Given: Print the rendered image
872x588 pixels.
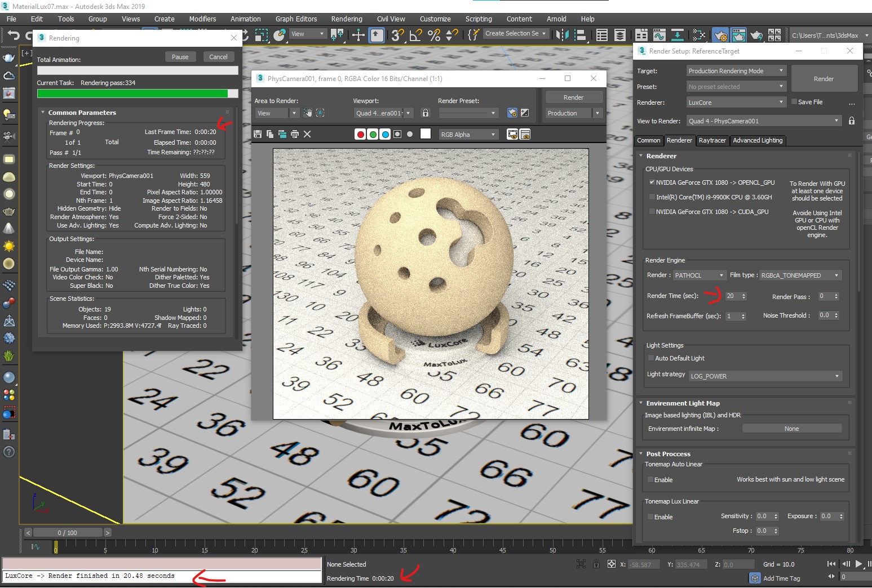Looking at the screenshot, I should [x=294, y=134].
